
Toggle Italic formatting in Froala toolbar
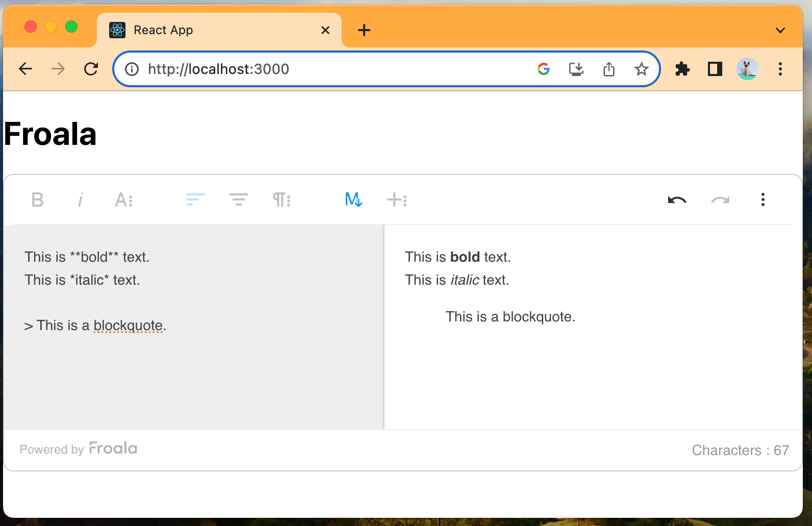(80, 199)
